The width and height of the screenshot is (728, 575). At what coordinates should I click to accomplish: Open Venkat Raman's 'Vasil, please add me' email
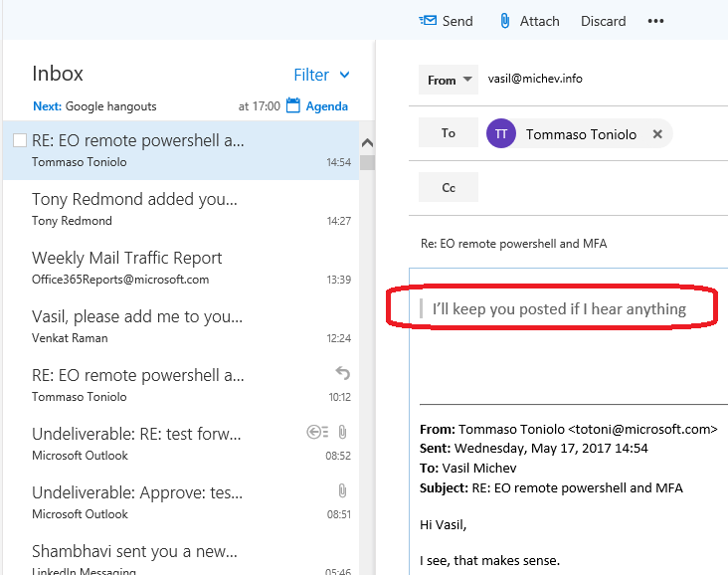click(181, 326)
